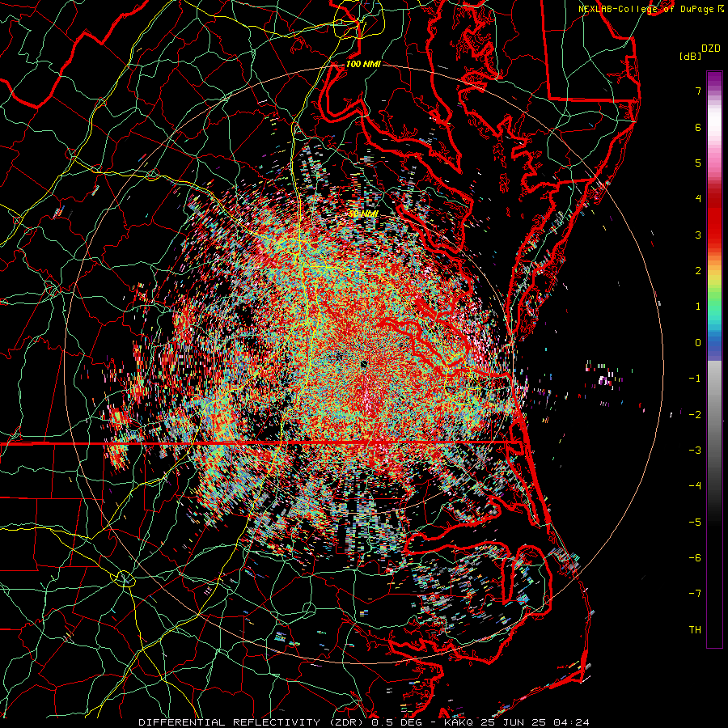Click the '25 JUN 25 04:24' timestamp
The width and height of the screenshot is (728, 728).
pyautogui.click(x=535, y=722)
